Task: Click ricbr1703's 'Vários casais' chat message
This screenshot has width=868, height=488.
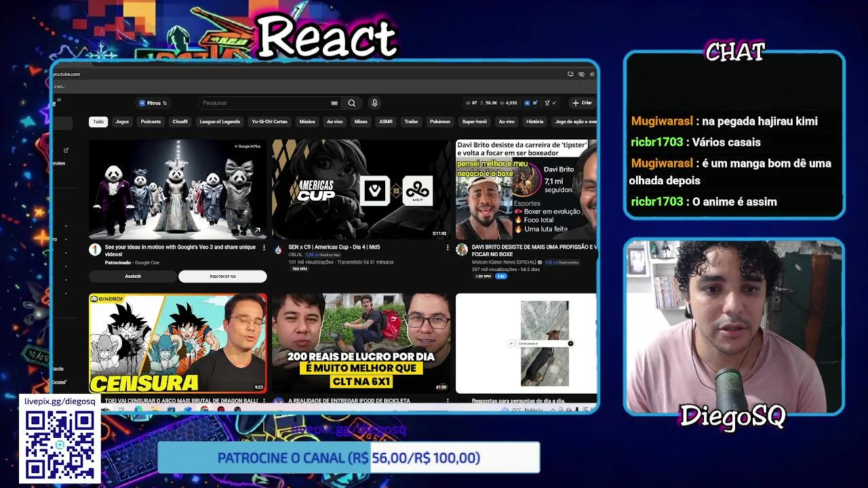Action: click(x=696, y=142)
